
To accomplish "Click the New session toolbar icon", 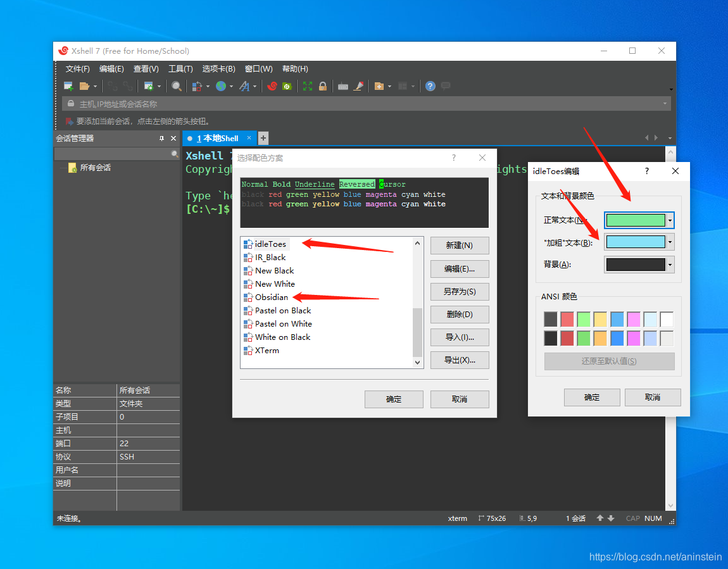I will click(68, 86).
